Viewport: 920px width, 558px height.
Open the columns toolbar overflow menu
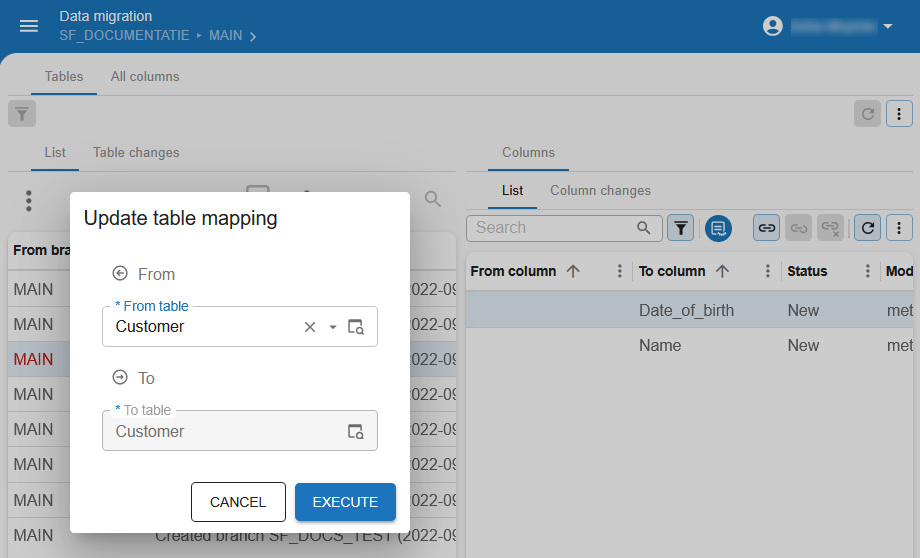click(900, 228)
